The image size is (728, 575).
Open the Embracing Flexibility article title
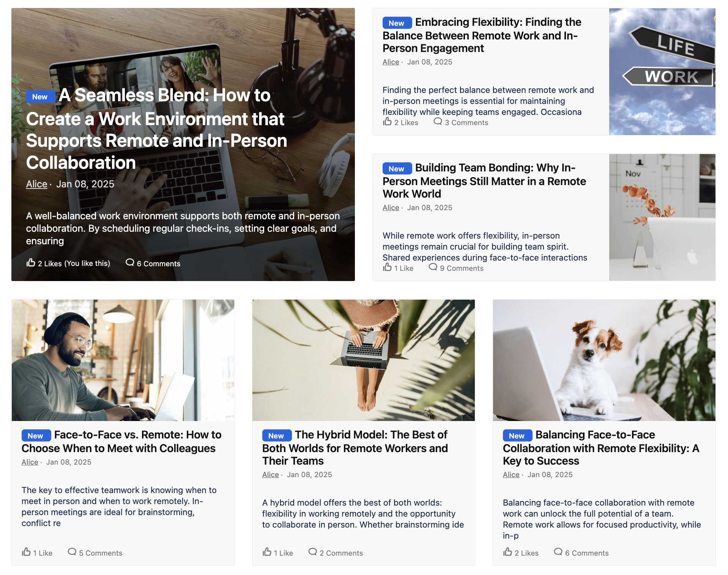[x=482, y=35]
